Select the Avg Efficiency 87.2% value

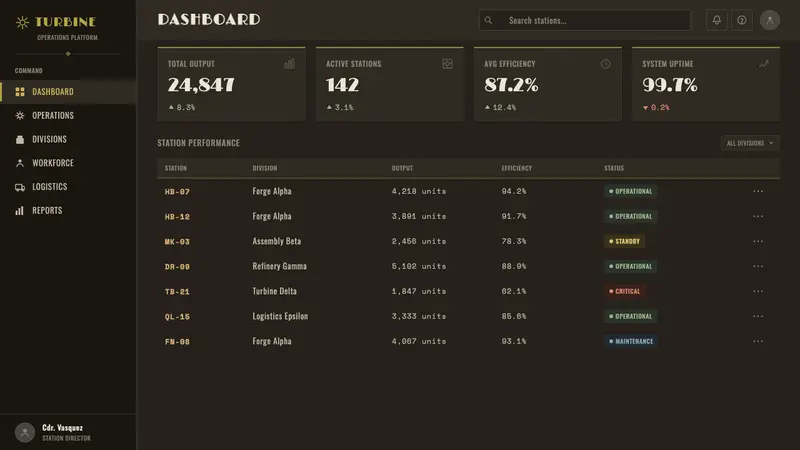pos(511,85)
